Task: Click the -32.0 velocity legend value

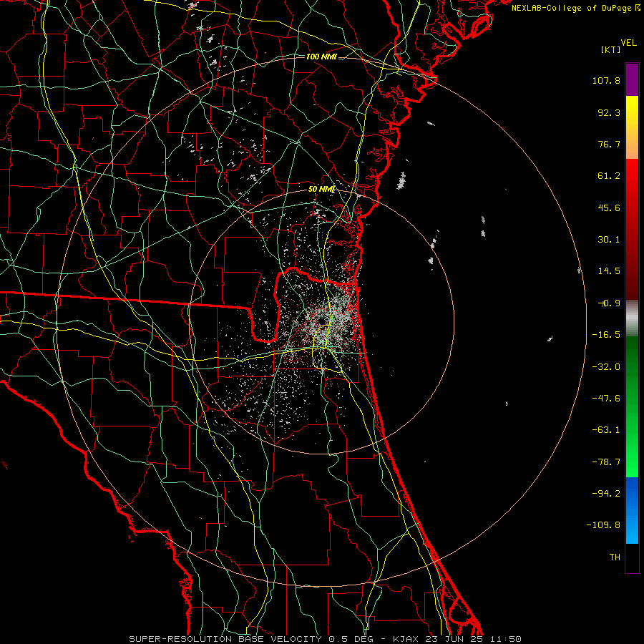Action: 606,367
